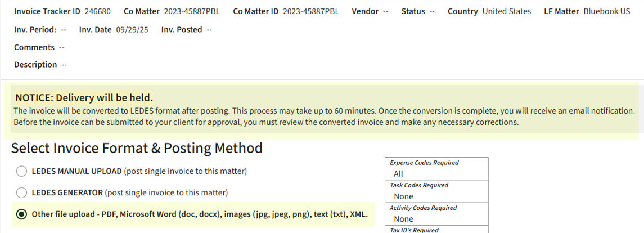Click the 'NOTICE: Delivery will be held' heading

coord(84,97)
